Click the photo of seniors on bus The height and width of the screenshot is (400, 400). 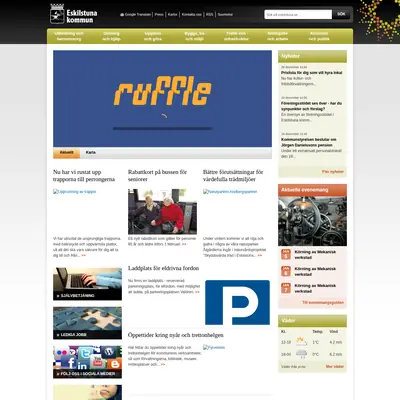pyautogui.click(x=162, y=211)
